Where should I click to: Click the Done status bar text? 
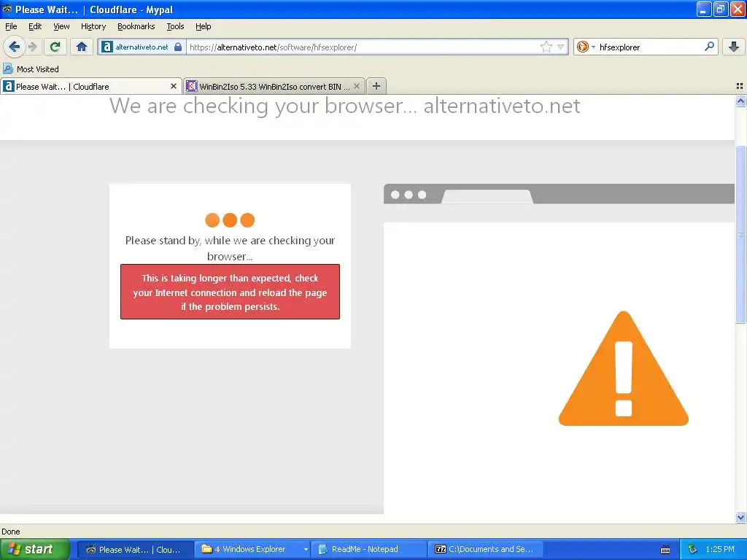tap(11, 532)
